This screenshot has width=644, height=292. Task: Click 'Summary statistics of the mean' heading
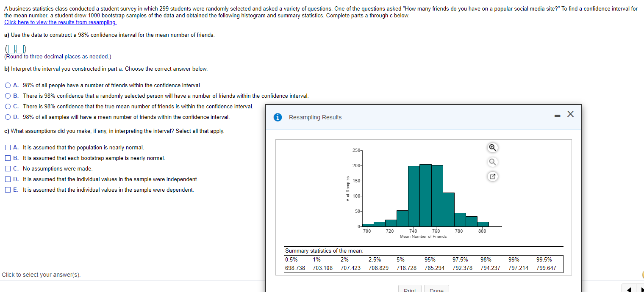point(324,251)
